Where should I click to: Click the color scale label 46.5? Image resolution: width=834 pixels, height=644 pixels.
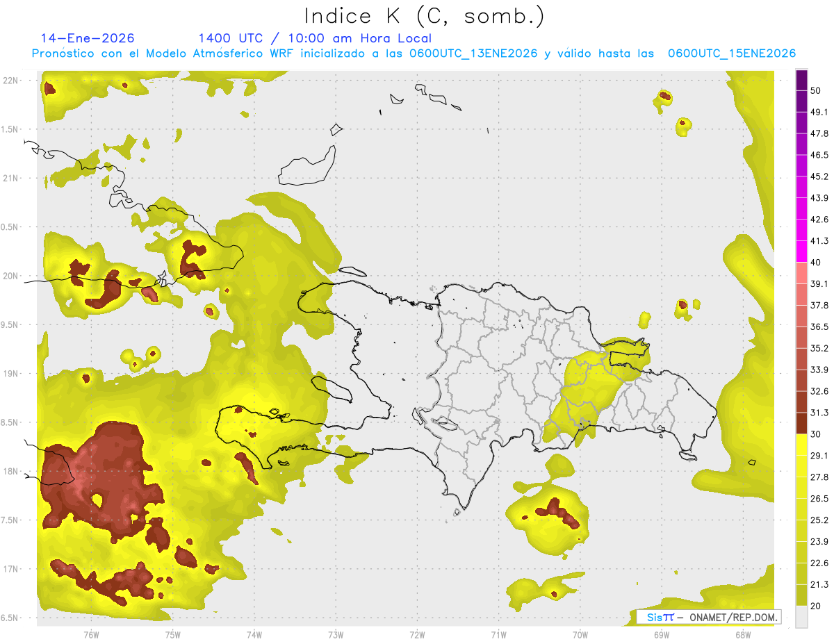point(819,155)
